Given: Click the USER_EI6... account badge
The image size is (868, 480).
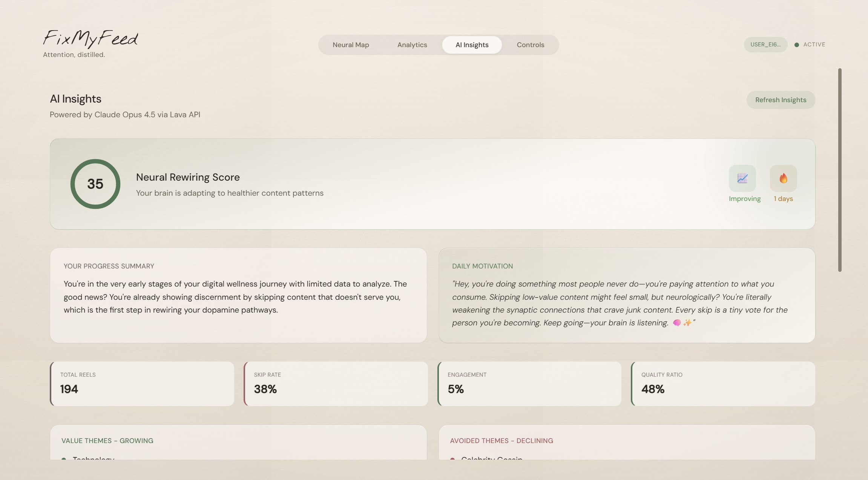Looking at the screenshot, I should 765,44.
